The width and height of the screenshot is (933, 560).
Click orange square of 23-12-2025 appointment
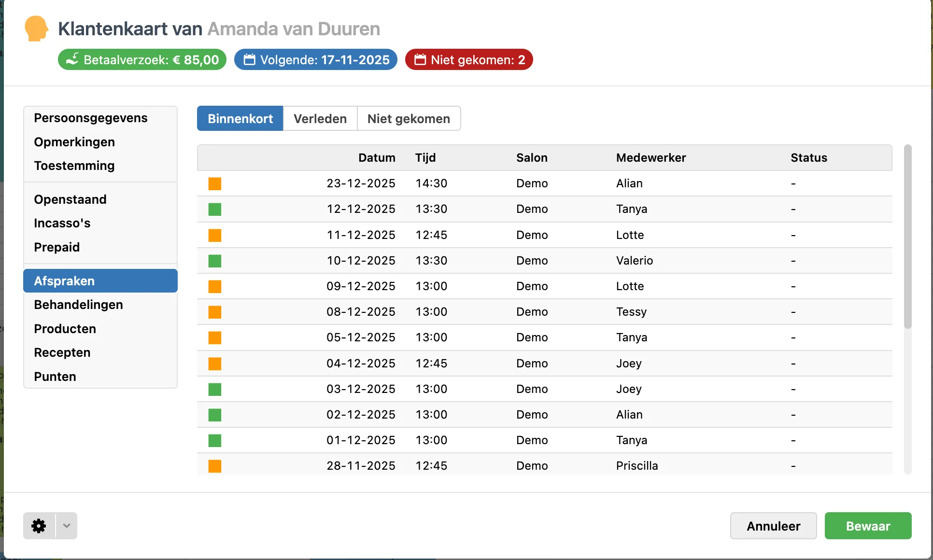point(215,183)
